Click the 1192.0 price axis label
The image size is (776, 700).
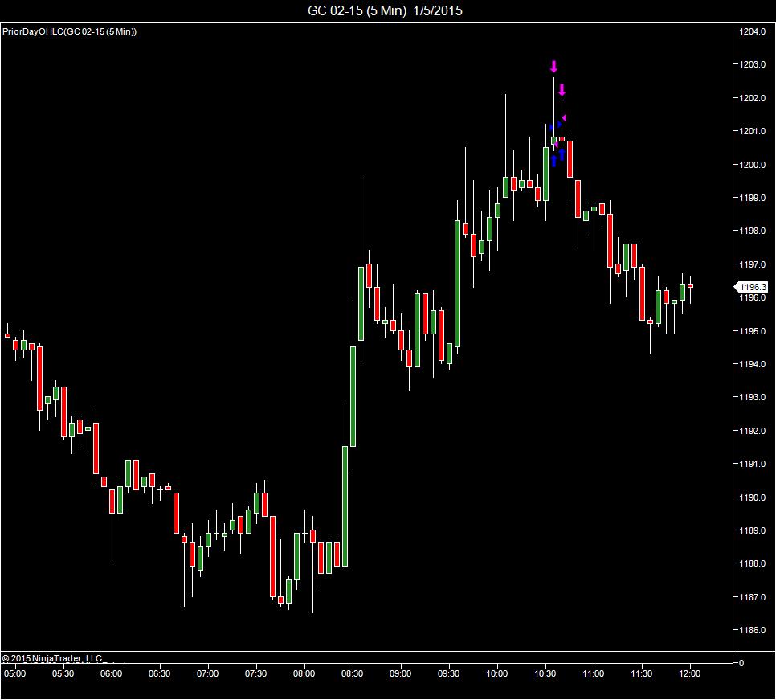(752, 431)
